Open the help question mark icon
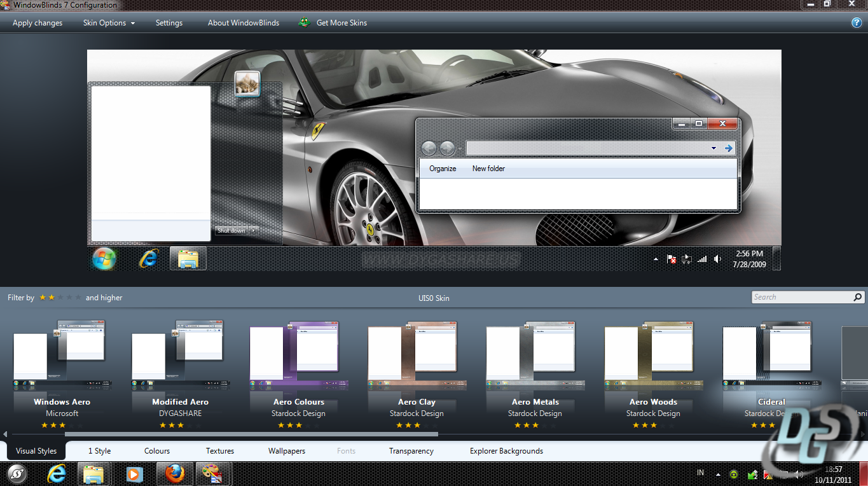The width and height of the screenshot is (868, 486). 857,23
